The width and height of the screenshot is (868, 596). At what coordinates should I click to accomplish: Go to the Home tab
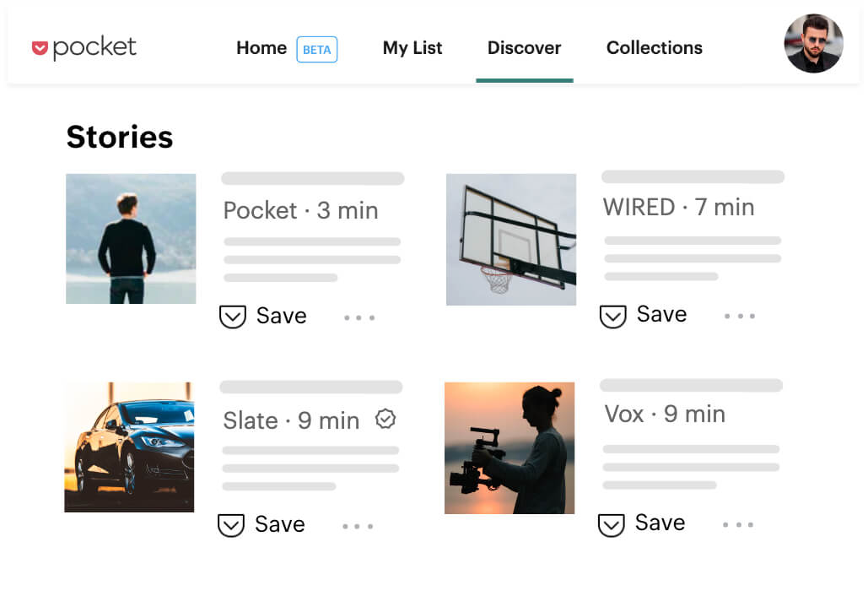[x=261, y=48]
